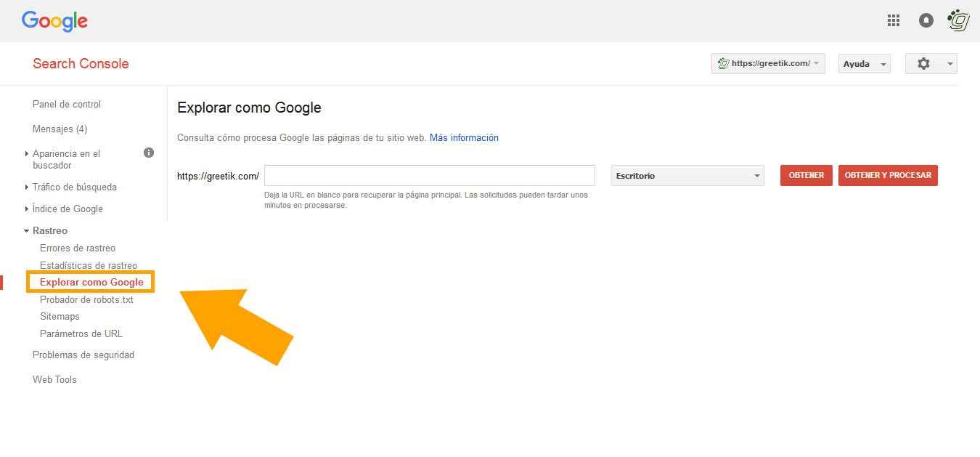
Task: Open Parámetros de URL
Action: [81, 333]
